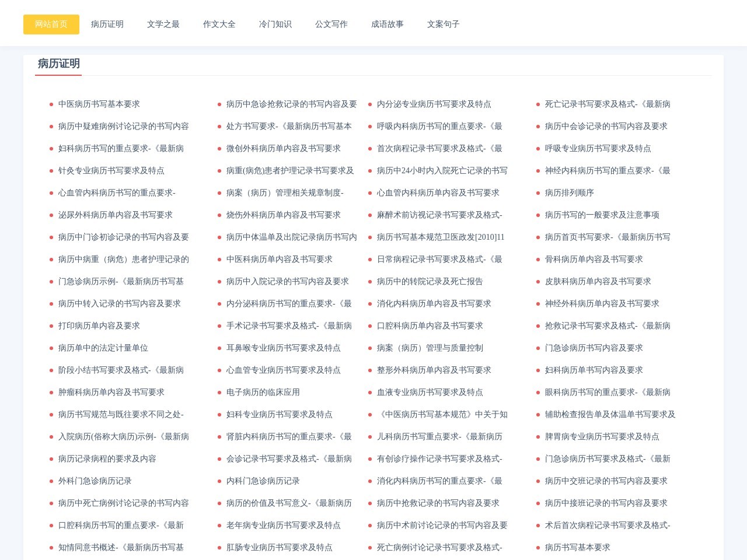747x560 pixels.
Task: Open the 病历排列顺序 link
Action: 570,193
